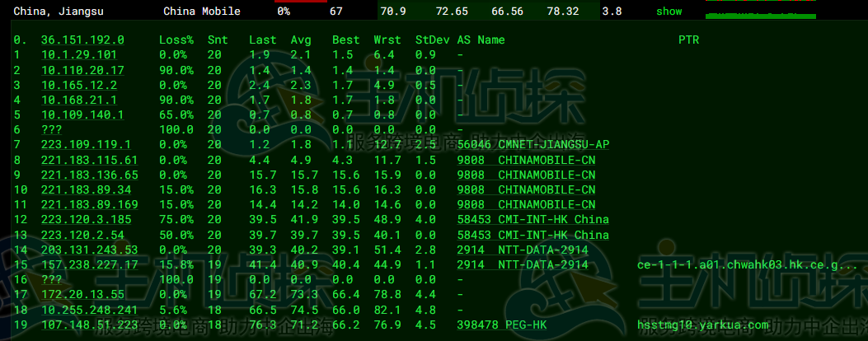Open hop 10 IP 221.183.89.34
Viewport: 868px width, 341px height.
point(86,189)
